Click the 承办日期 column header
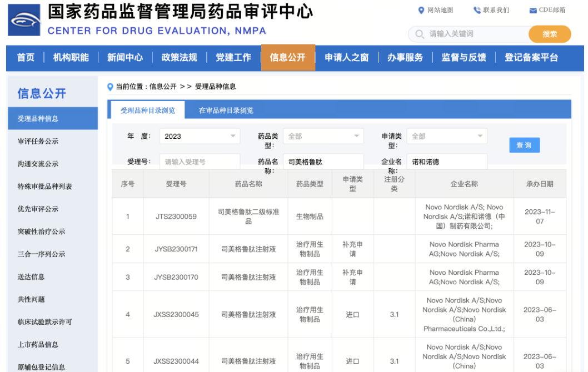 coord(539,184)
